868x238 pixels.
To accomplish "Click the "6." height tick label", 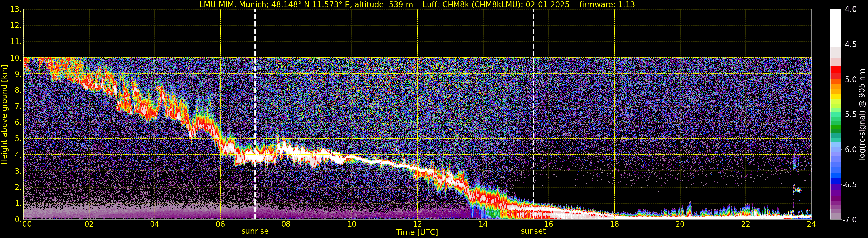I will [x=18, y=123].
